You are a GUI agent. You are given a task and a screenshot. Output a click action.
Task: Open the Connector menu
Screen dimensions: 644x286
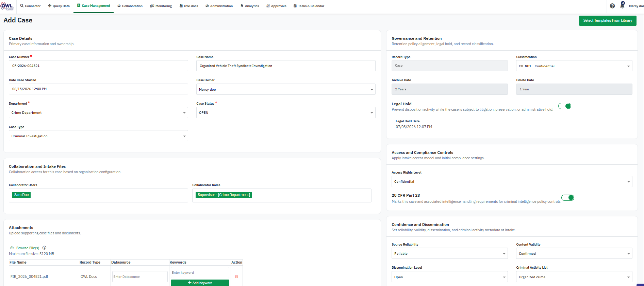tap(30, 6)
